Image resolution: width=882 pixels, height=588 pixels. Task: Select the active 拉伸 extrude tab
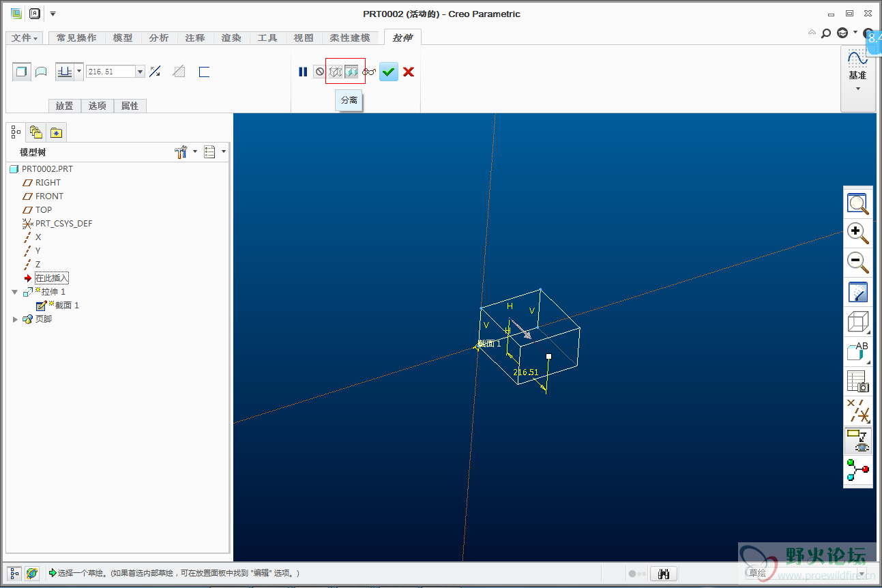point(402,38)
